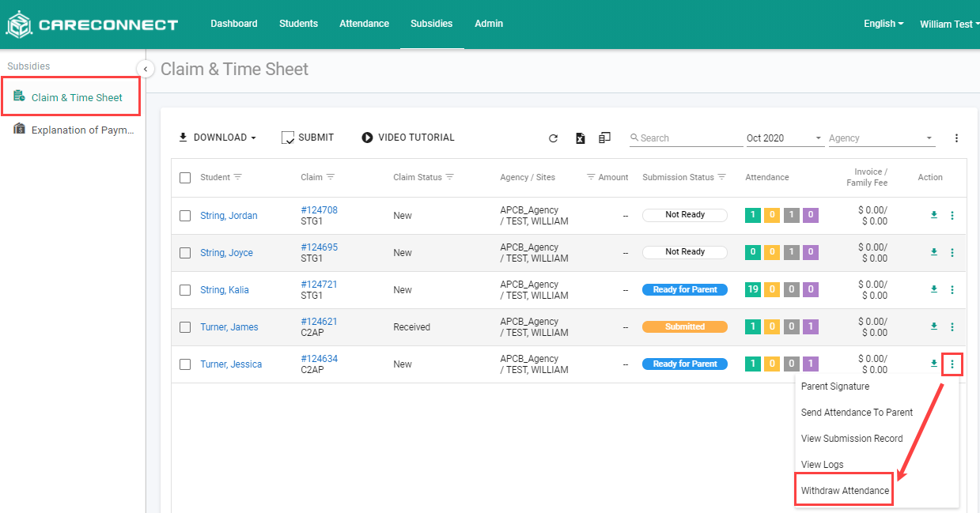Image resolution: width=980 pixels, height=513 pixels.
Task: Check the select-all checkbox in table header
Action: (185, 178)
